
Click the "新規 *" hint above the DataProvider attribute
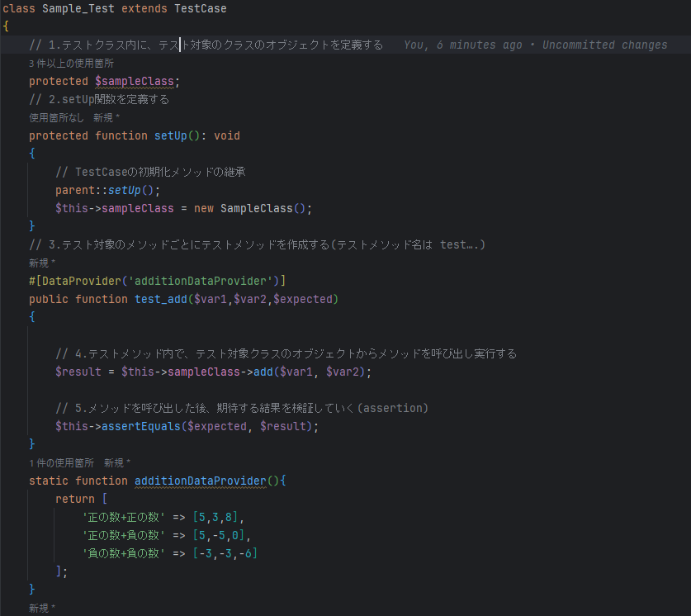[x=42, y=263]
